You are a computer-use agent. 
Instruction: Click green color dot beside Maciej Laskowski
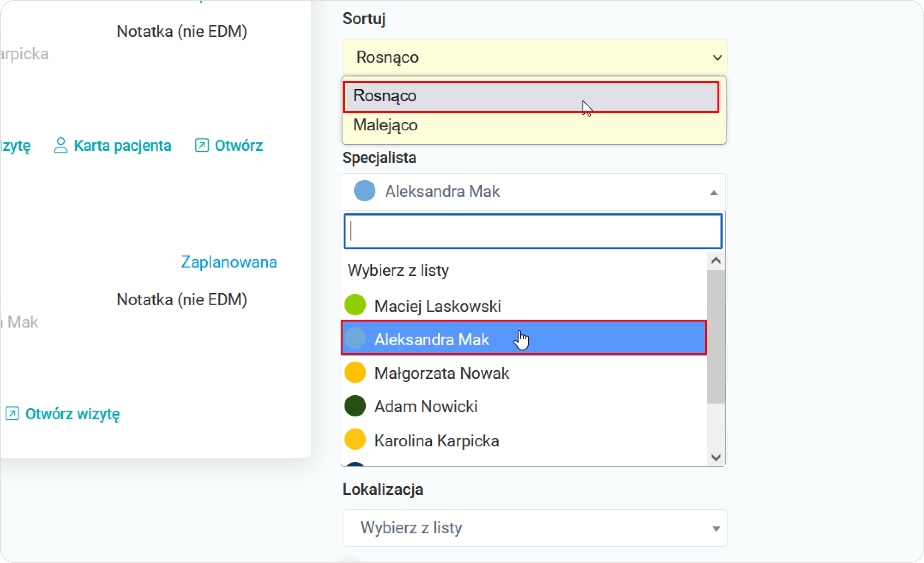point(355,305)
